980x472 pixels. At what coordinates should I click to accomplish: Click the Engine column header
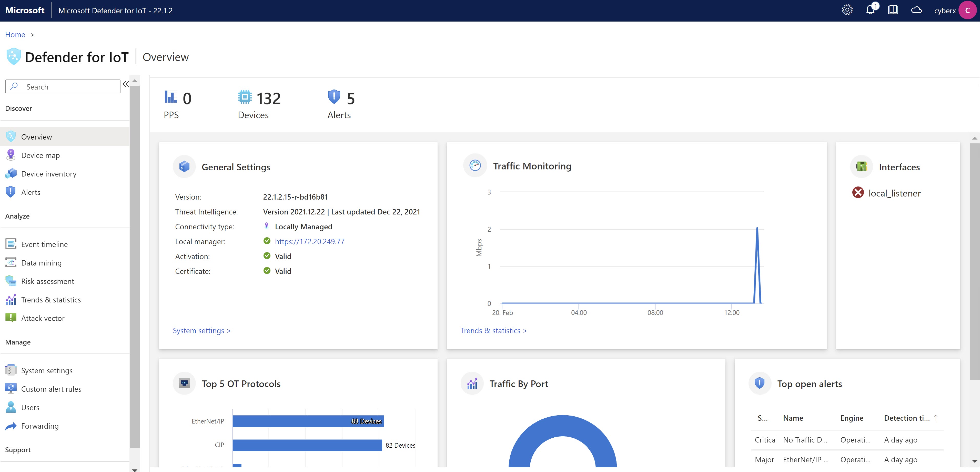(x=851, y=418)
